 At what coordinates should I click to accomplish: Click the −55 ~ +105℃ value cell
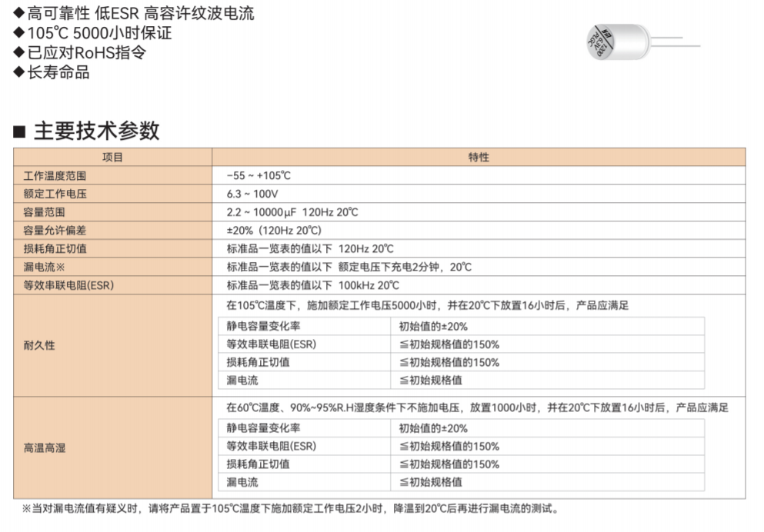(259, 175)
